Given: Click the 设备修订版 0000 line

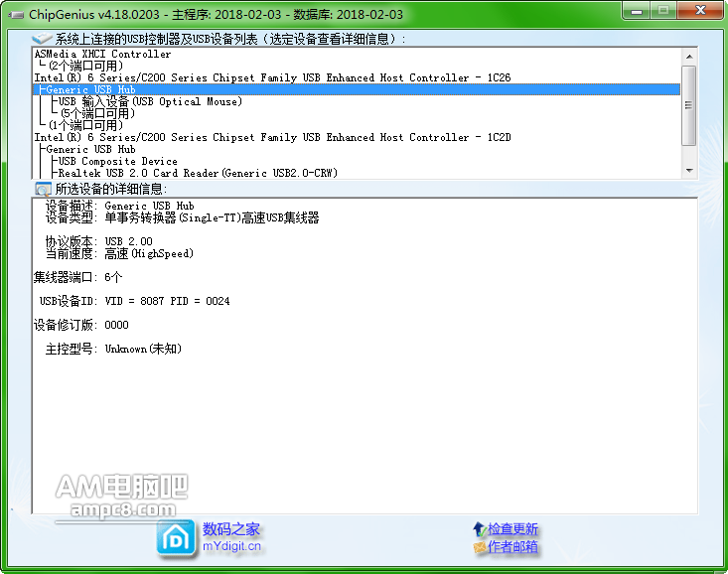Looking at the screenshot, I should (x=81, y=325).
